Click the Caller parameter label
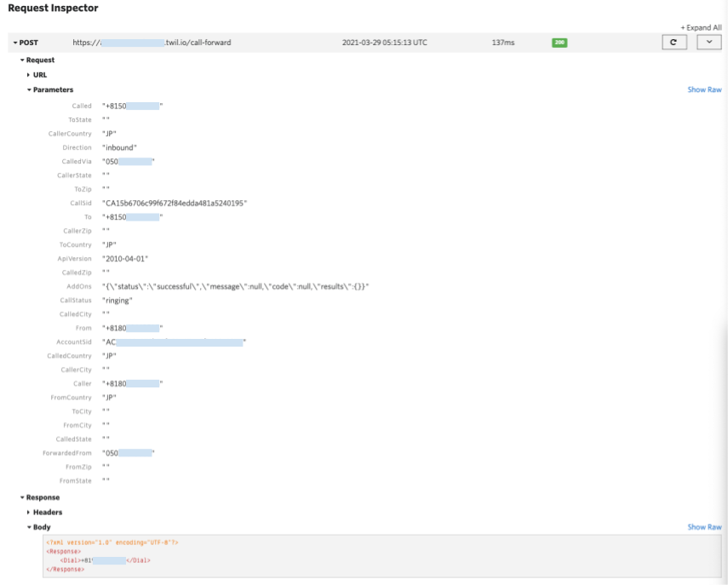The image size is (728, 585). (x=83, y=384)
